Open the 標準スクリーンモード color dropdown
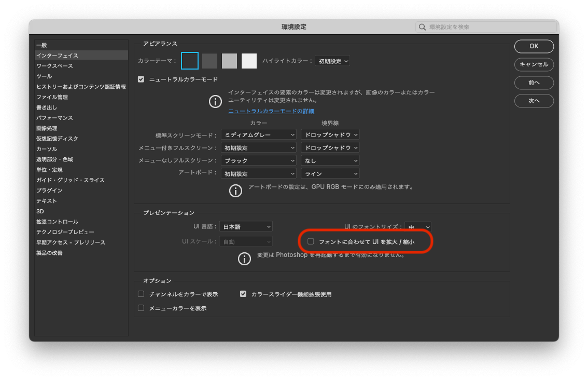This screenshot has width=588, height=380. point(258,134)
